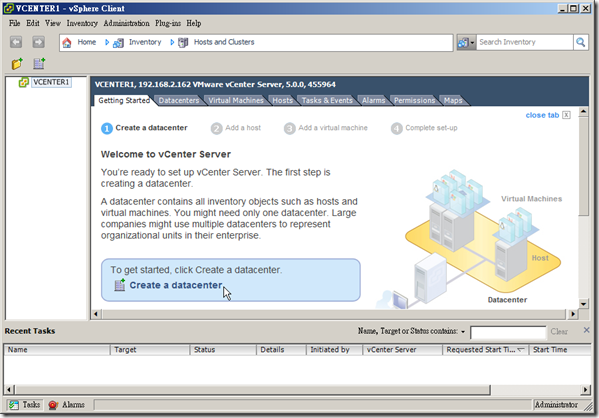Click the Recent Tasks scroll left arrow
The width and height of the screenshot is (599, 418).
(9, 390)
